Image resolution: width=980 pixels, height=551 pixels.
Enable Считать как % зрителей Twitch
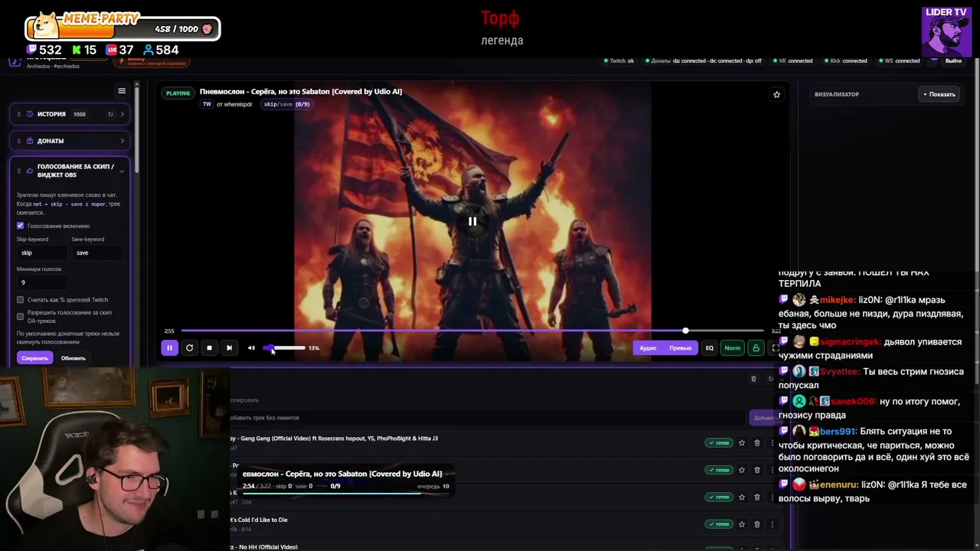(x=21, y=300)
